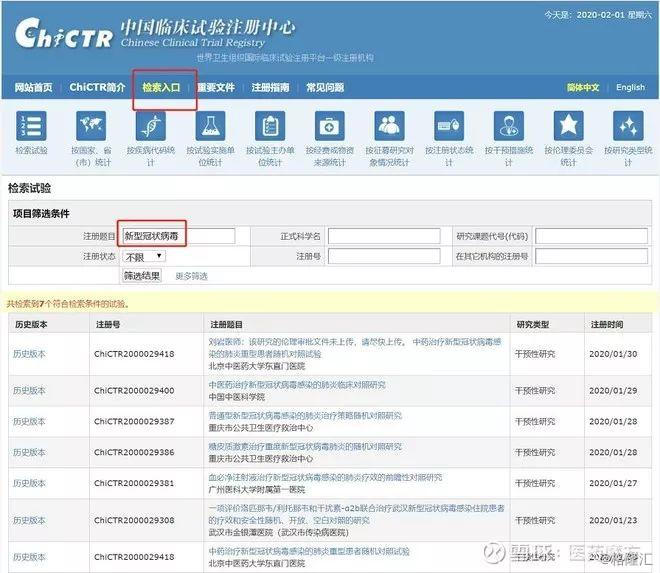
Task: Expand 更多筛选 additional filters
Action: tap(191, 276)
